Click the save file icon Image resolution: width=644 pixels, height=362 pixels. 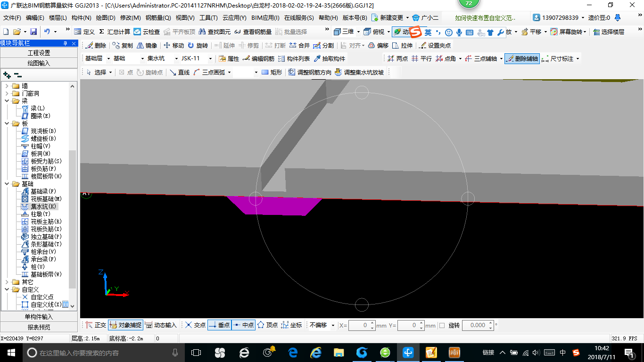pos(33,32)
